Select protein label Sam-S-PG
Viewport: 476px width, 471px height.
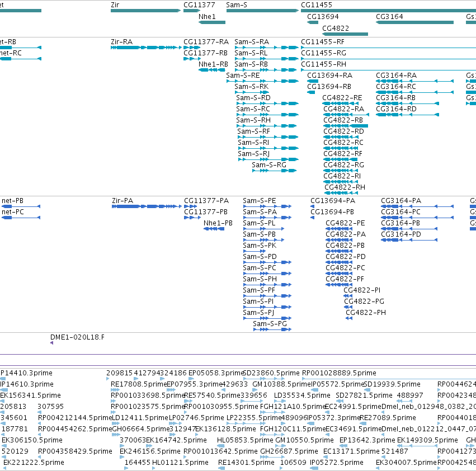(x=270, y=324)
